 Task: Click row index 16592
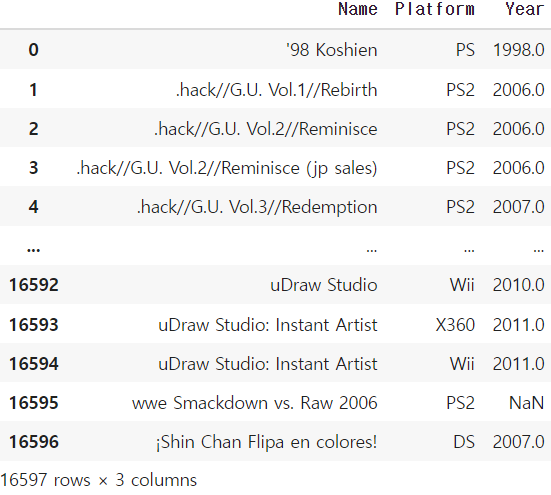pos(34,285)
